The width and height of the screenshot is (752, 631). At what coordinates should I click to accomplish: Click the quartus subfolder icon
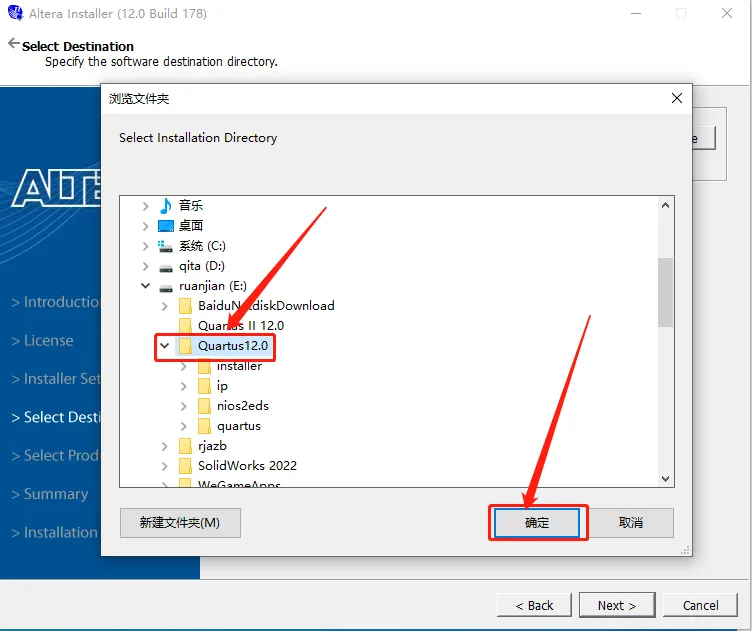point(204,426)
